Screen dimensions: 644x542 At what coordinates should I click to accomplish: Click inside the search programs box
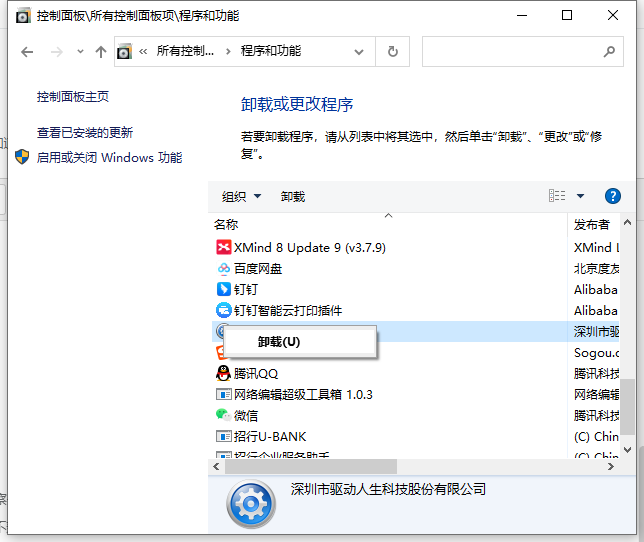513,52
